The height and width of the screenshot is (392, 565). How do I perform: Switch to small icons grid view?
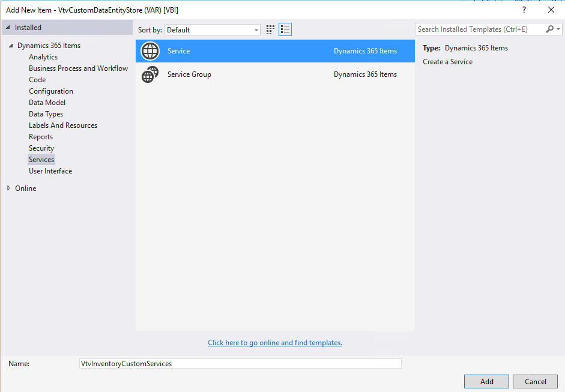tap(270, 29)
